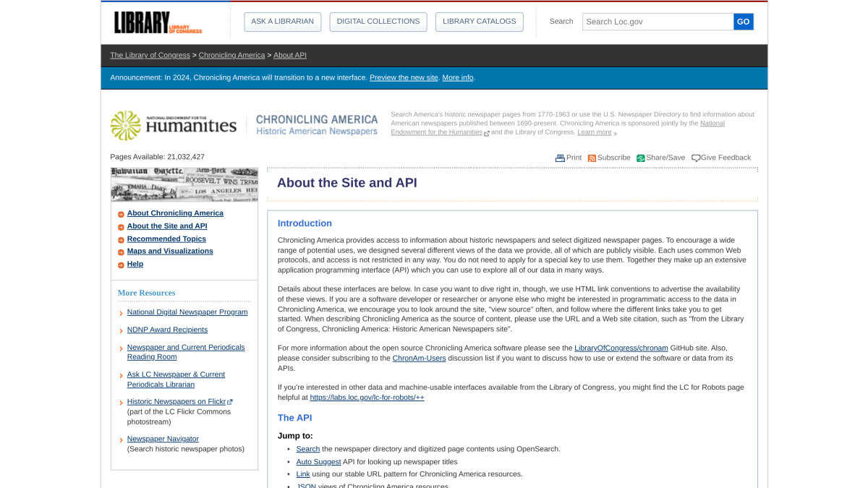This screenshot has width=868, height=488.
Task: Click the National Endowment for Humanities logo
Action: 174,125
